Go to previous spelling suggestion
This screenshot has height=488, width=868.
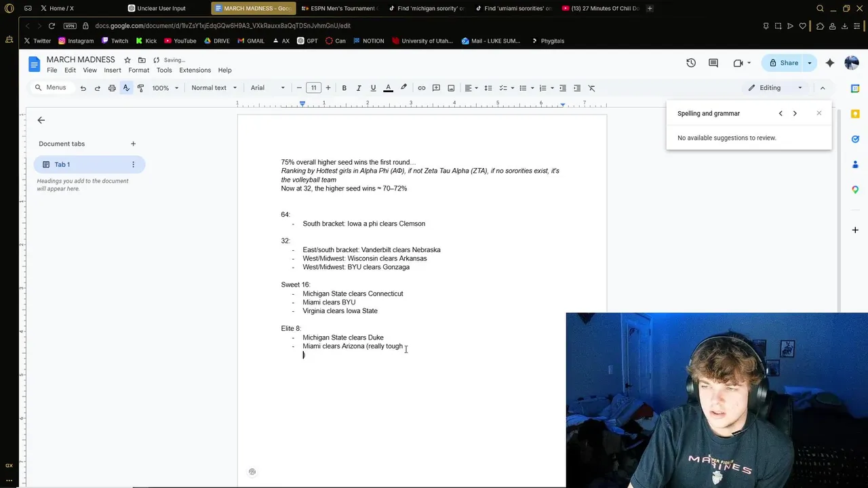[781, 114]
